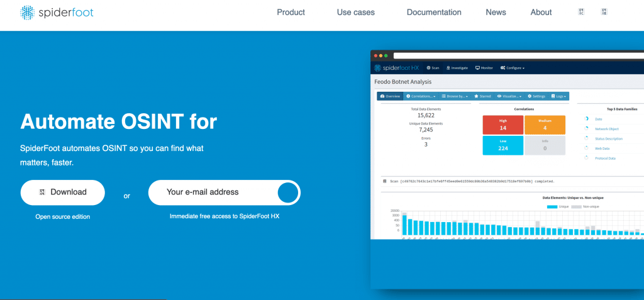Expand the Correlations... dropdown tab
Image resolution: width=644 pixels, height=300 pixels.
click(421, 96)
